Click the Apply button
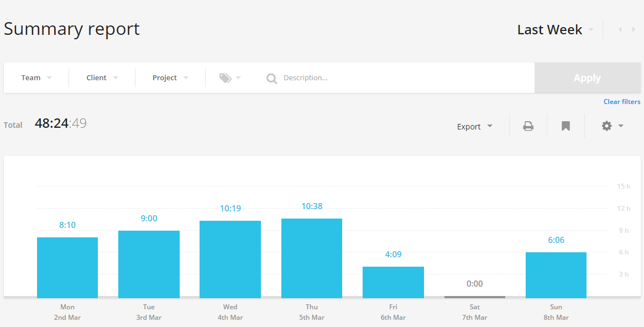 tap(587, 78)
